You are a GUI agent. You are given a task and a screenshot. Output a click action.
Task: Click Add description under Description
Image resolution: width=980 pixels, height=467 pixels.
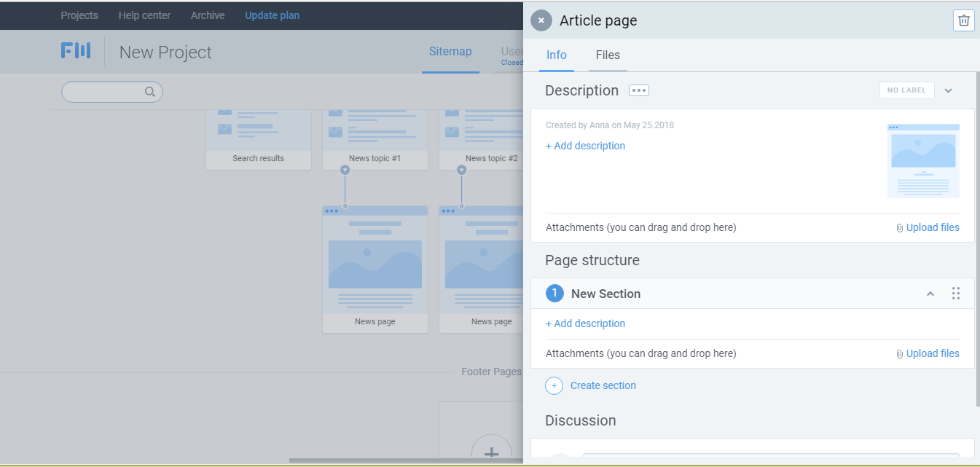pyautogui.click(x=585, y=146)
